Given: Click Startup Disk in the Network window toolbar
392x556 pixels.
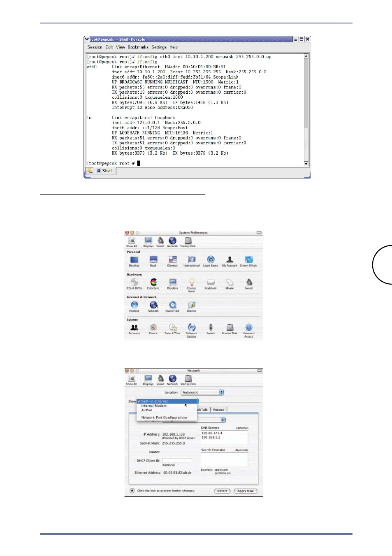Looking at the screenshot, I should 188,380.
